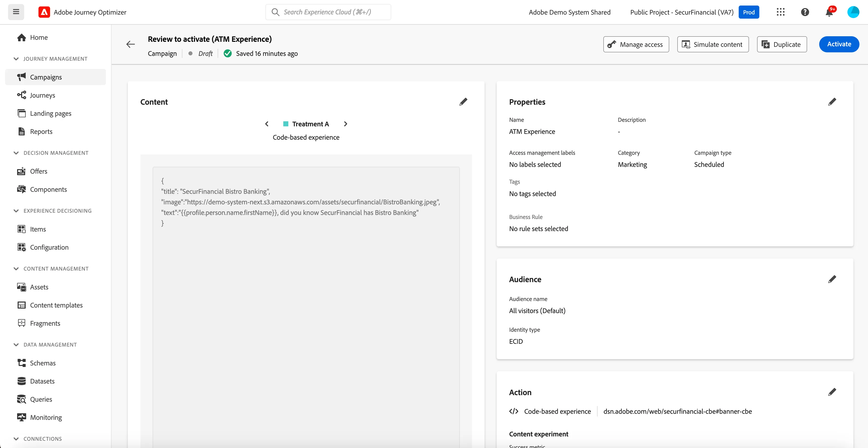868x448 pixels.
Task: Open the app switcher grid
Action: pos(780,12)
